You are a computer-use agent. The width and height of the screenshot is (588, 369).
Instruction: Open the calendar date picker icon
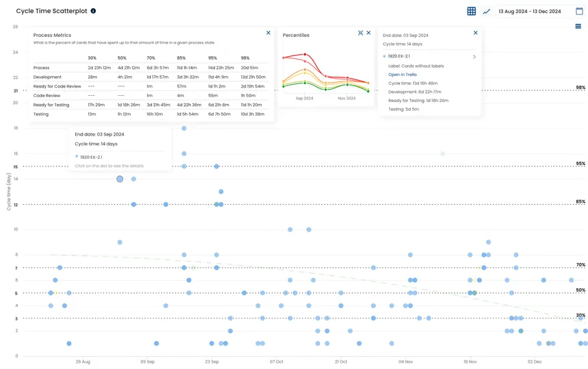pos(579,11)
